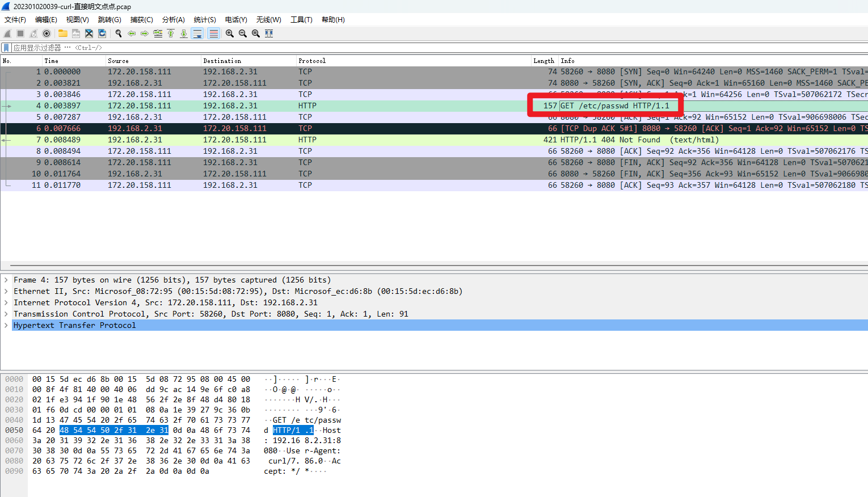Open the 跳转(G) menu

(x=109, y=19)
